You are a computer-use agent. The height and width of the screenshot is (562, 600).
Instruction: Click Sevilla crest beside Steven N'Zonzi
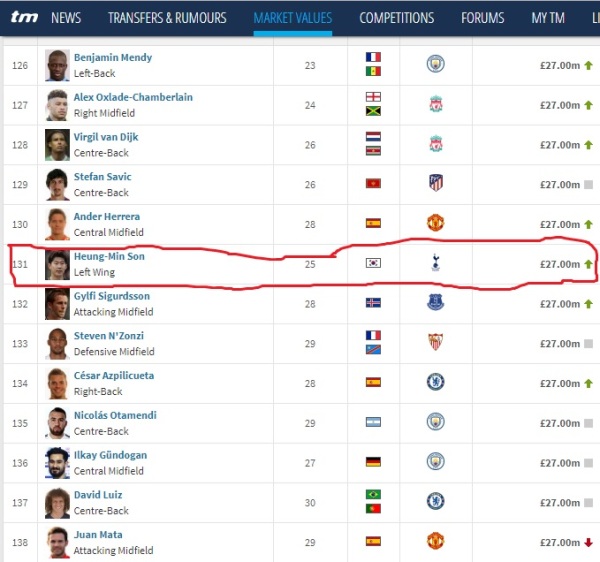coord(435,342)
